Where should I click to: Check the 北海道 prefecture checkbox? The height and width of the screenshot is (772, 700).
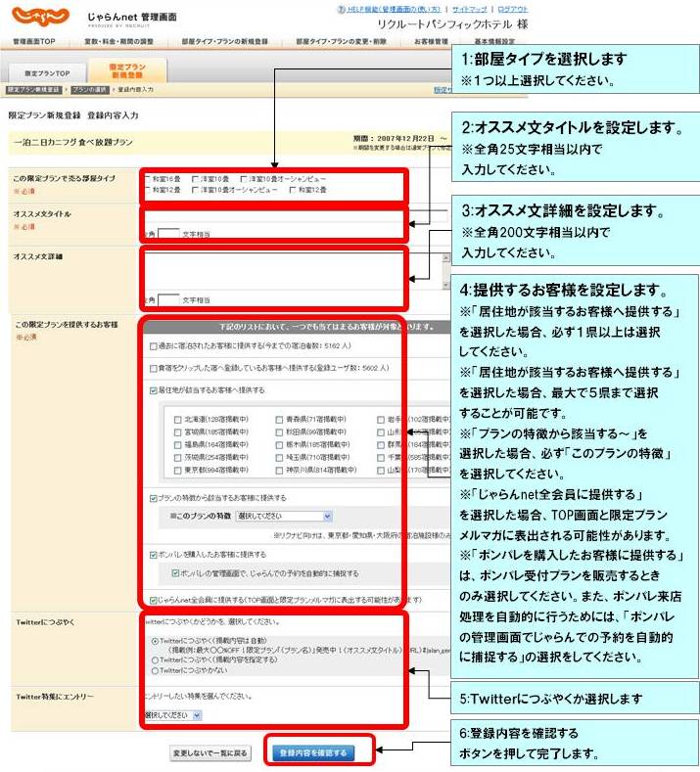[x=177, y=419]
